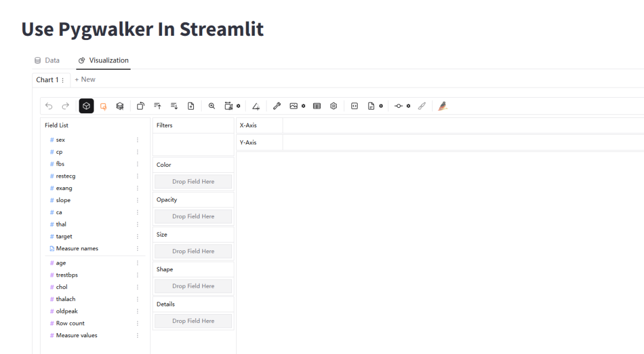Sort ascending using toolbar icon
The image size is (644, 354).
(x=157, y=106)
